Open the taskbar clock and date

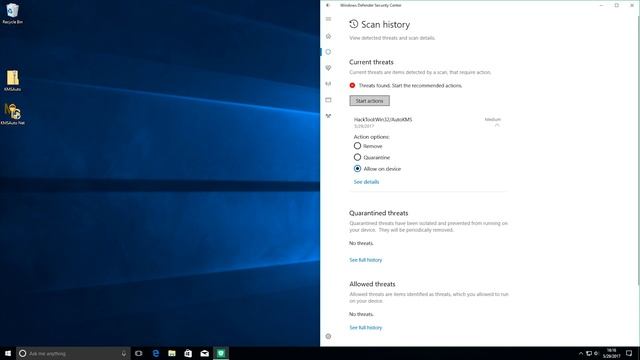pyautogui.click(x=611, y=353)
